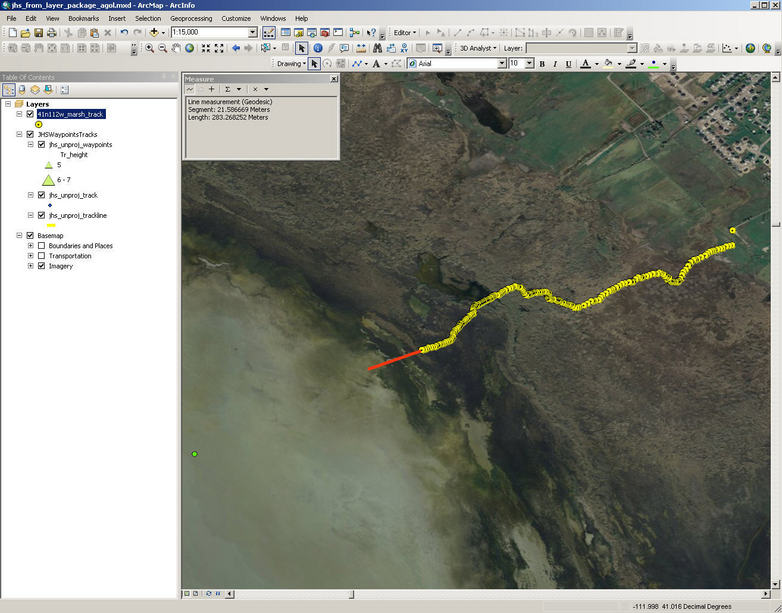Click List By Source icon

pyautogui.click(x=22, y=90)
